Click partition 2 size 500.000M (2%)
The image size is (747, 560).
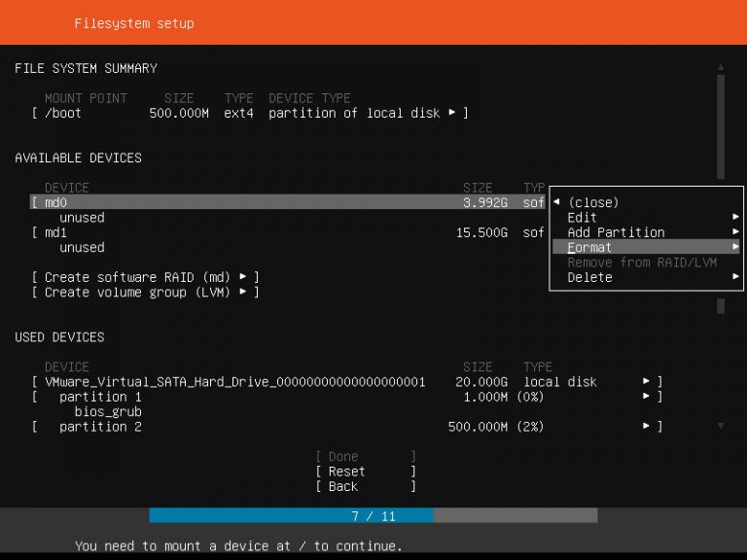coord(496,427)
